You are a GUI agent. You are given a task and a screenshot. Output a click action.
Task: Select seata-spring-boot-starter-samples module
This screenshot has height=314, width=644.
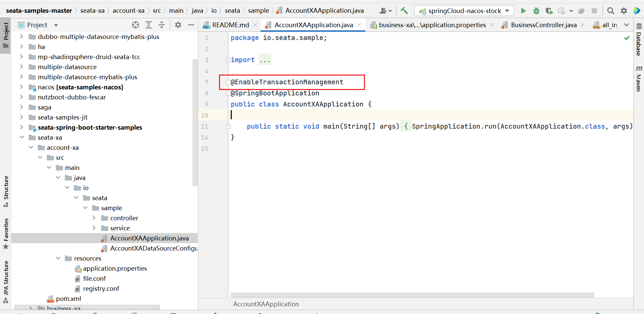(x=90, y=127)
